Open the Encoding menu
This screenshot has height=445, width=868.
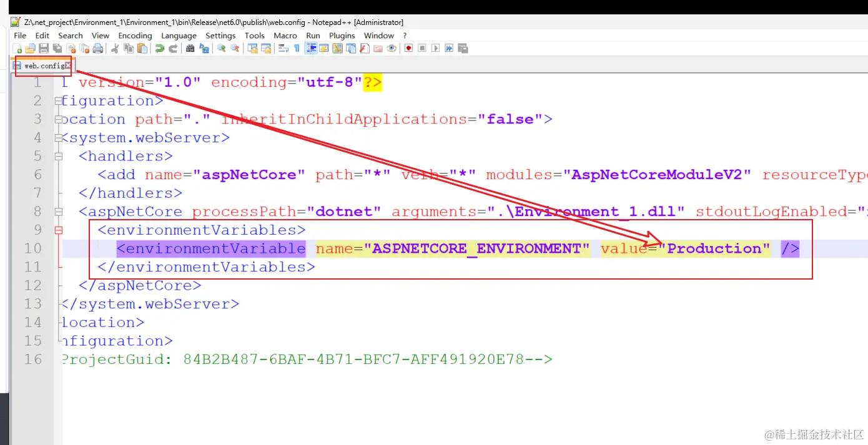click(x=135, y=36)
